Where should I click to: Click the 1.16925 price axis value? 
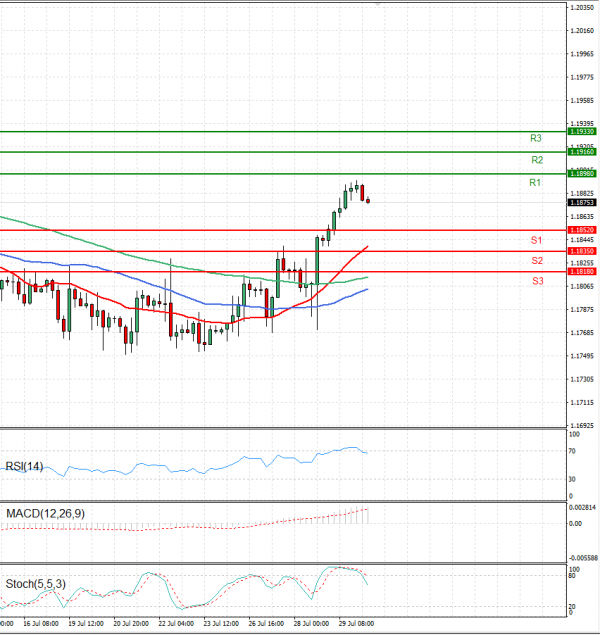582,426
